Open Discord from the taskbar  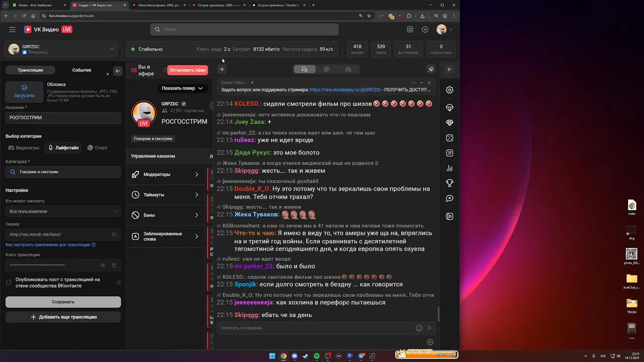click(x=294, y=356)
